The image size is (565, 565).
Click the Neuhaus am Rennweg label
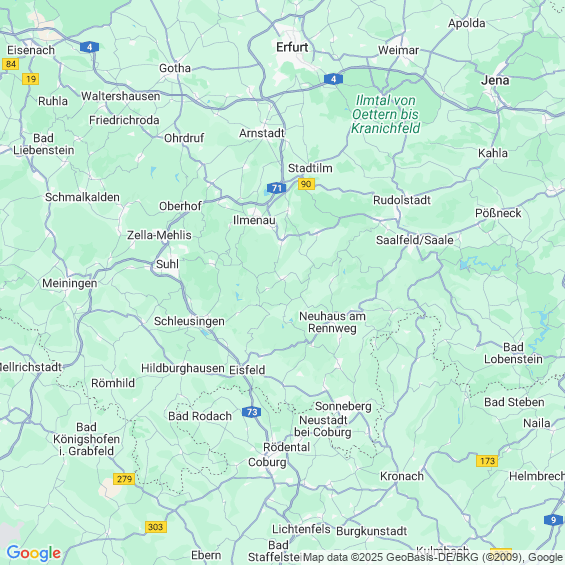pyautogui.click(x=332, y=322)
